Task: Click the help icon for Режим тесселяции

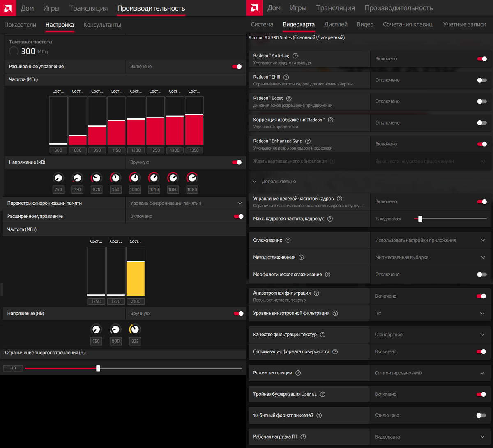Action: [x=298, y=373]
